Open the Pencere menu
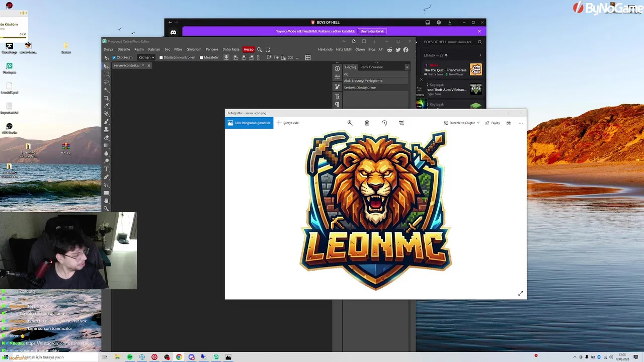Screen dimensions: 644x362 pyautogui.click(x=212, y=49)
